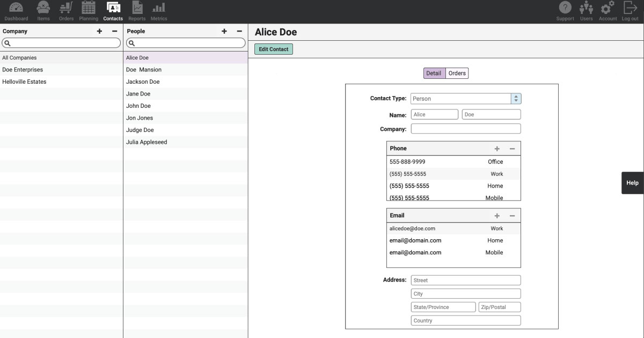Image resolution: width=644 pixels, height=338 pixels.
Task: Click the empty Company input field
Action: coord(466,129)
